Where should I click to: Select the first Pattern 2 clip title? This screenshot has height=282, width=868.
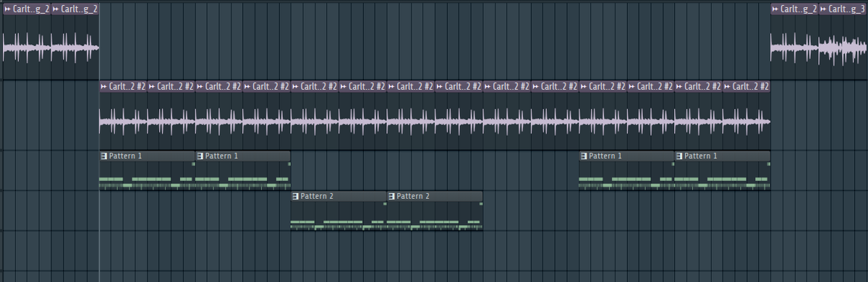317,196
